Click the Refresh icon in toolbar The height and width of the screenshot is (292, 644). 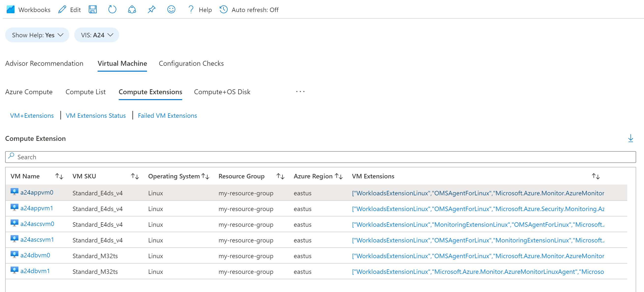coord(112,10)
